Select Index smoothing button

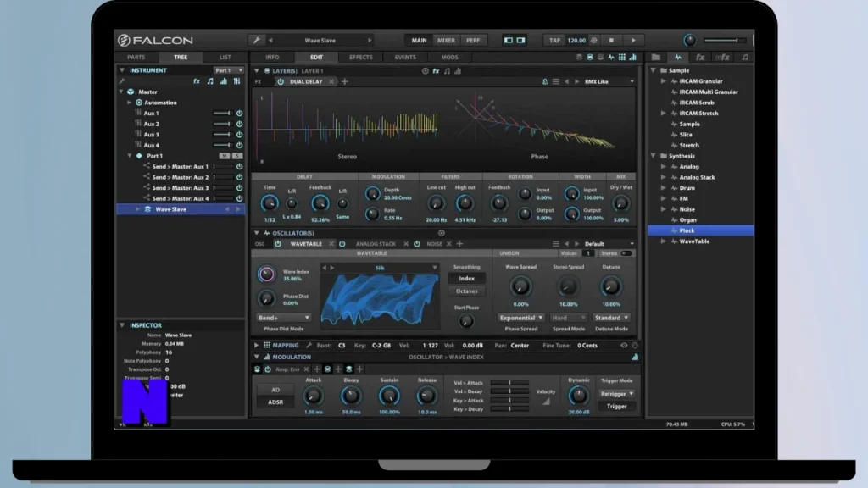467,278
